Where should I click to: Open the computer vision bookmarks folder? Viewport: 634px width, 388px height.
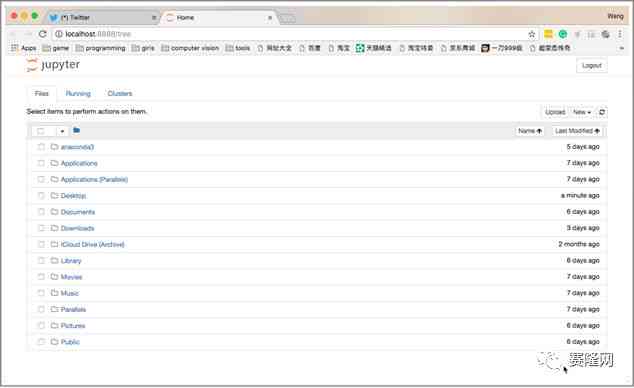pos(190,48)
